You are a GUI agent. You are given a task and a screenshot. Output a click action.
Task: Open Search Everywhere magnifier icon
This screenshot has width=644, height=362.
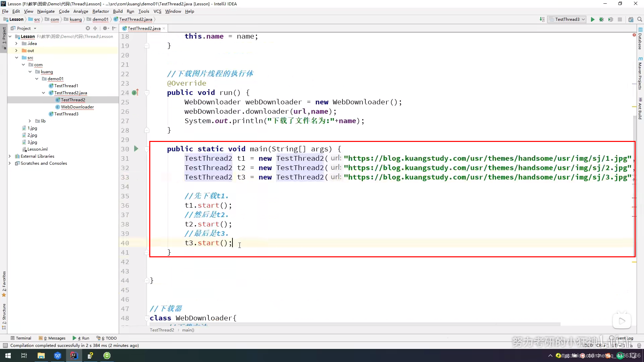coord(640,19)
